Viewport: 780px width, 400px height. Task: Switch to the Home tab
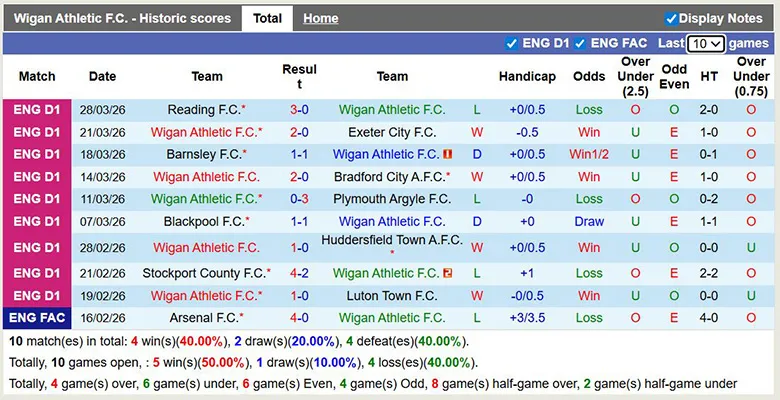point(320,18)
